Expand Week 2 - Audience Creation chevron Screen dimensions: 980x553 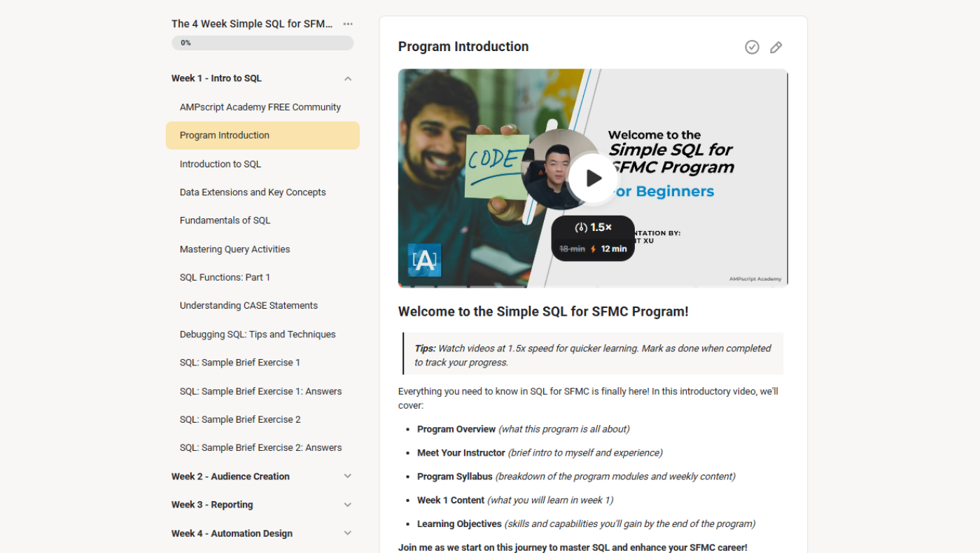coord(348,476)
